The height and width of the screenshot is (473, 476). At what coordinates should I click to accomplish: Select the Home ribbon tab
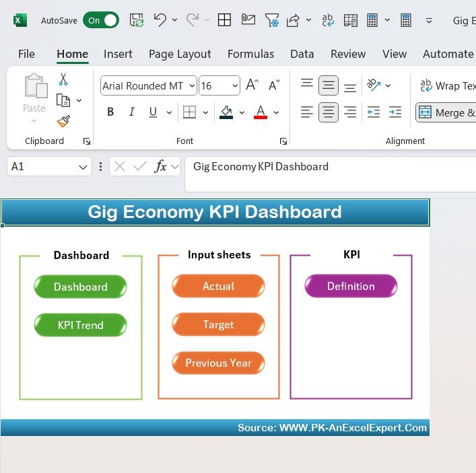pyautogui.click(x=72, y=54)
